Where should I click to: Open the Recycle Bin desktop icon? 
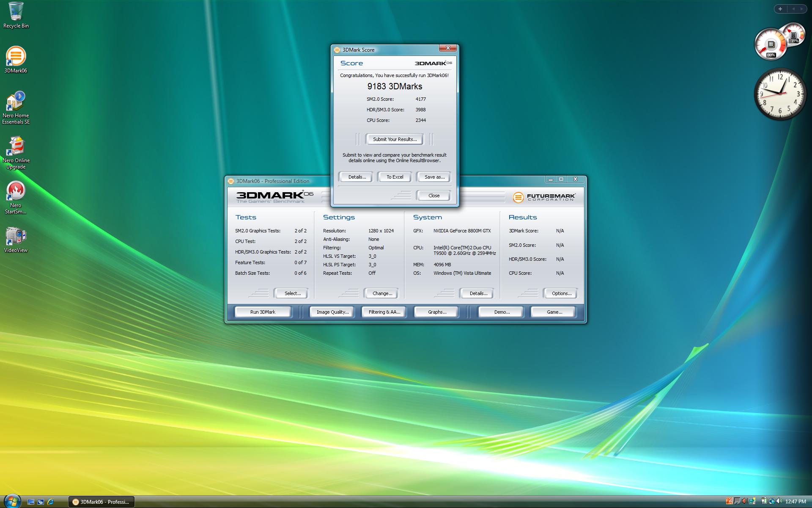pyautogui.click(x=16, y=15)
